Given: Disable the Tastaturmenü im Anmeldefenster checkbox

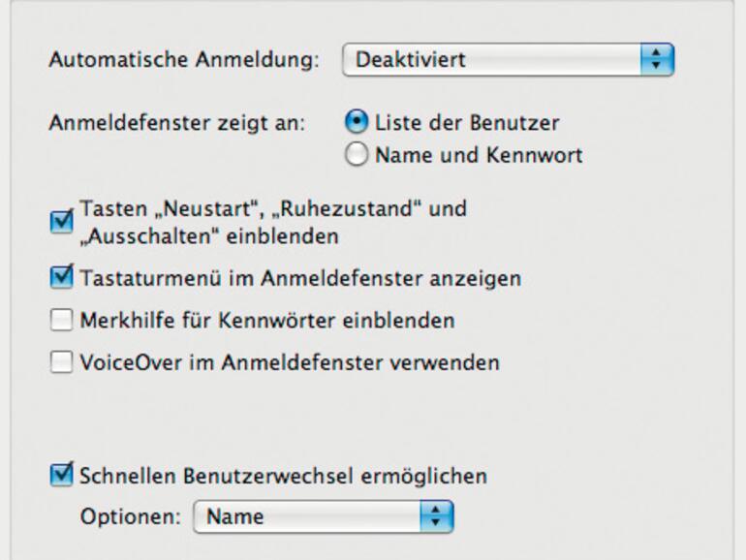Looking at the screenshot, I should point(62,278).
